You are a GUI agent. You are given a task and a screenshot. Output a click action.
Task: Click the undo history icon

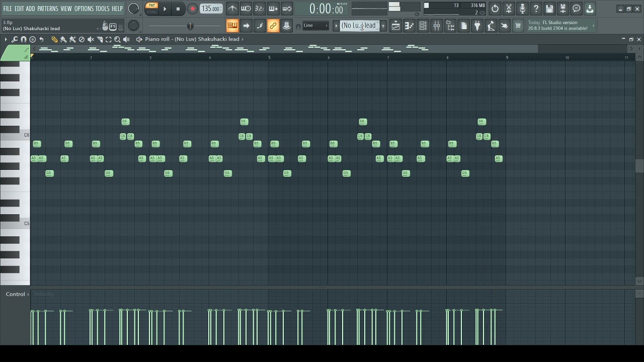coord(495,9)
